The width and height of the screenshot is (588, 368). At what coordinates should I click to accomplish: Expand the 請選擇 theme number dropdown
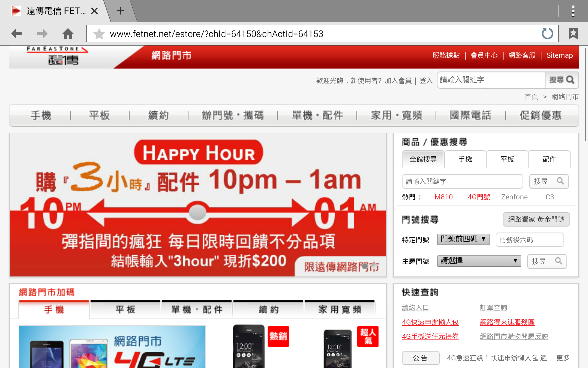[479, 261]
